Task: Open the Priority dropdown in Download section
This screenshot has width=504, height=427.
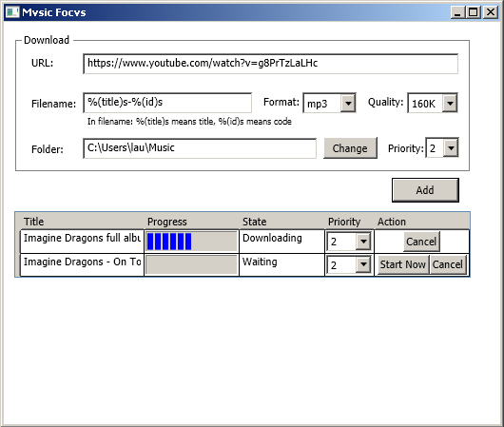Action: tap(442, 148)
